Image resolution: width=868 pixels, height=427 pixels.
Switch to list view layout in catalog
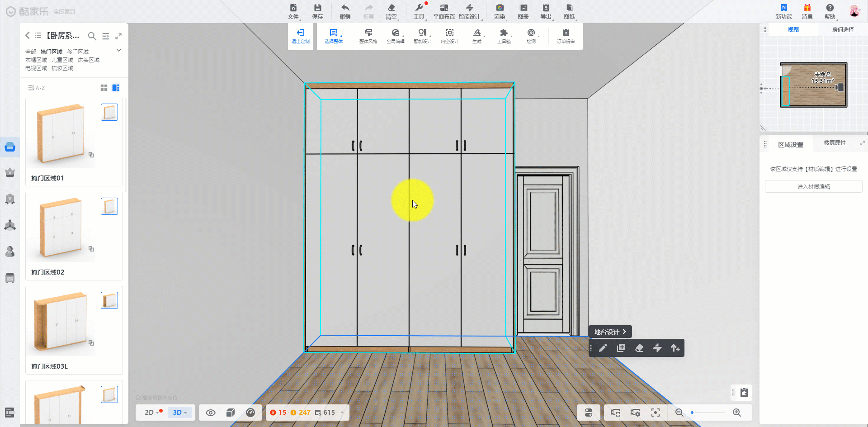(x=116, y=88)
